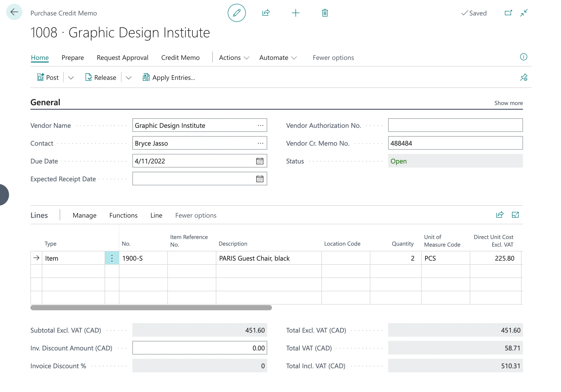Click Show more in General section
561x392 pixels.
(508, 103)
